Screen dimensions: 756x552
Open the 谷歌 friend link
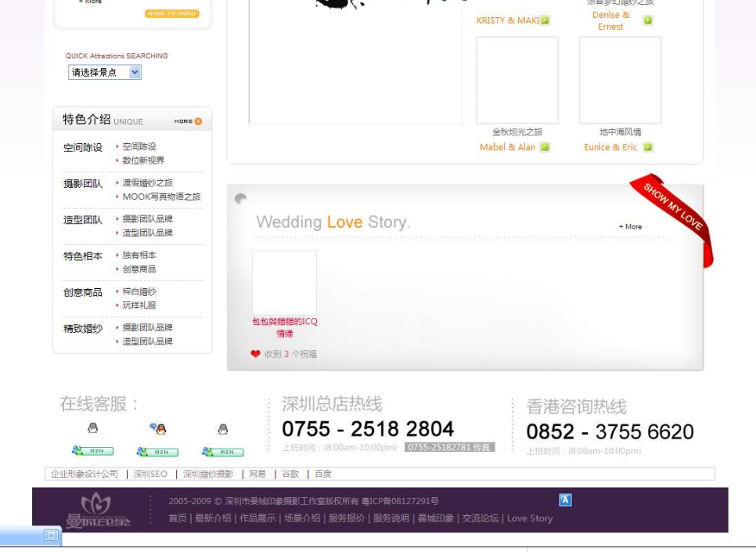[x=290, y=474]
